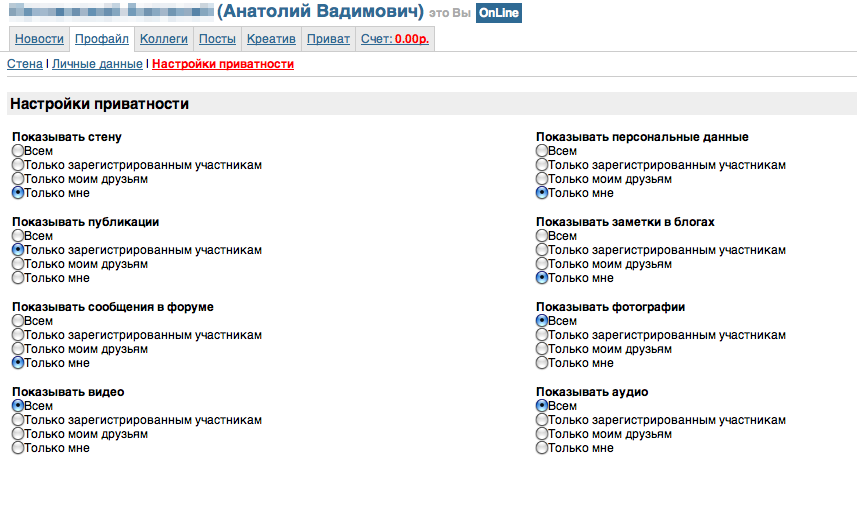This screenshot has height=511, width=857.
Task: Select Только моим друзьям for Показывать сообщения в форуме
Action: point(18,349)
